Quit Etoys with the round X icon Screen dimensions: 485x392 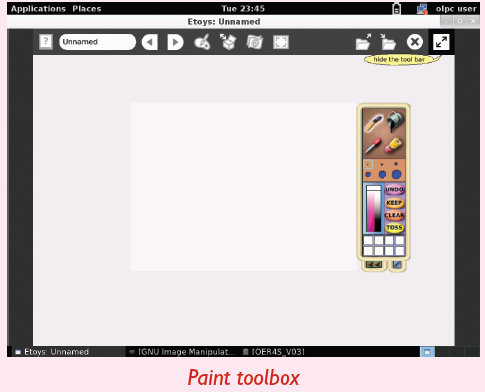[x=415, y=42]
